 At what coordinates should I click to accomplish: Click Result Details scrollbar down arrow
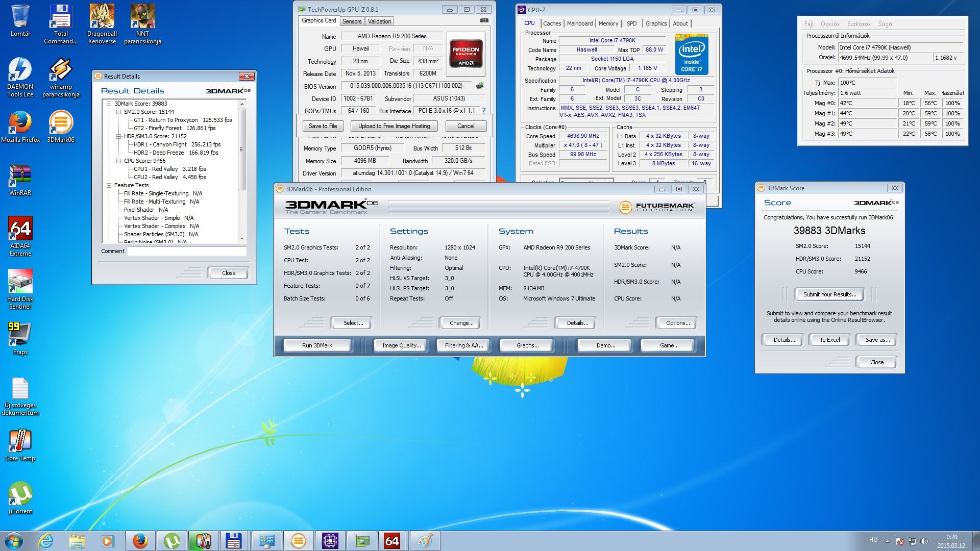tap(242, 238)
